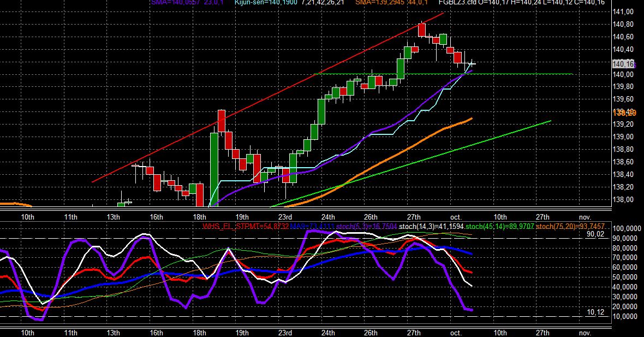Click the 24th date on price chart axis
The width and height of the screenshot is (644, 337).
(x=328, y=217)
